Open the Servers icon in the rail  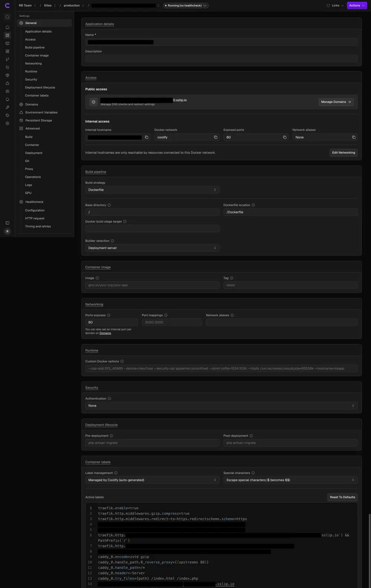click(7, 52)
